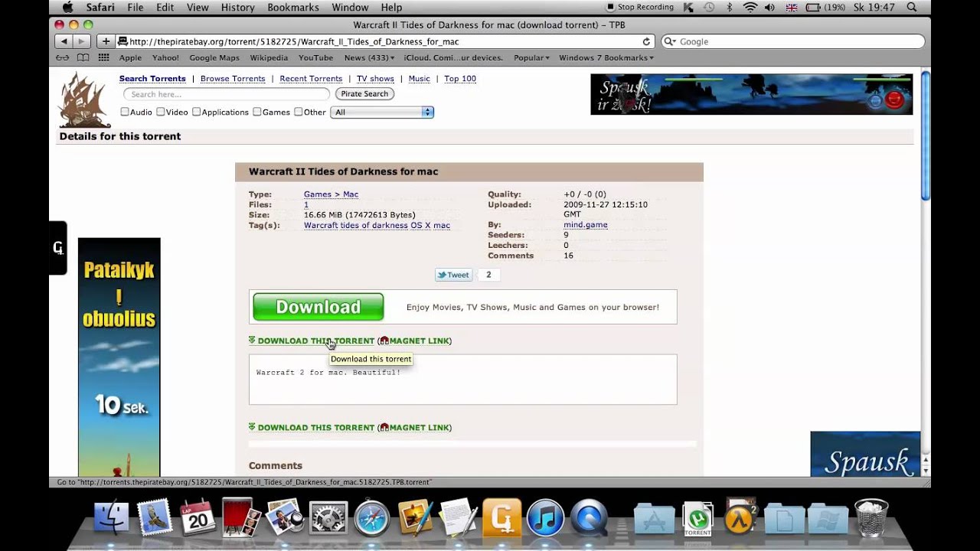Open Spotlight search magnifier
Viewport: 980px width, 551px height.
911,8
